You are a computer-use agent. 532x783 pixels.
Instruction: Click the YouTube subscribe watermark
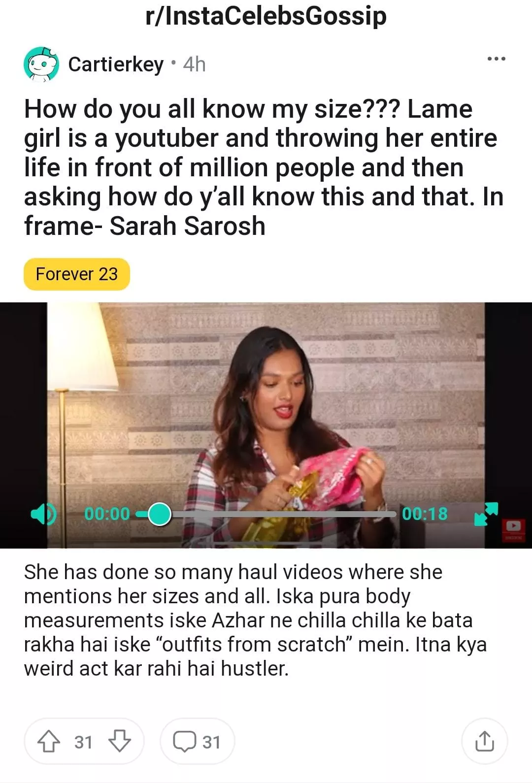tap(513, 529)
